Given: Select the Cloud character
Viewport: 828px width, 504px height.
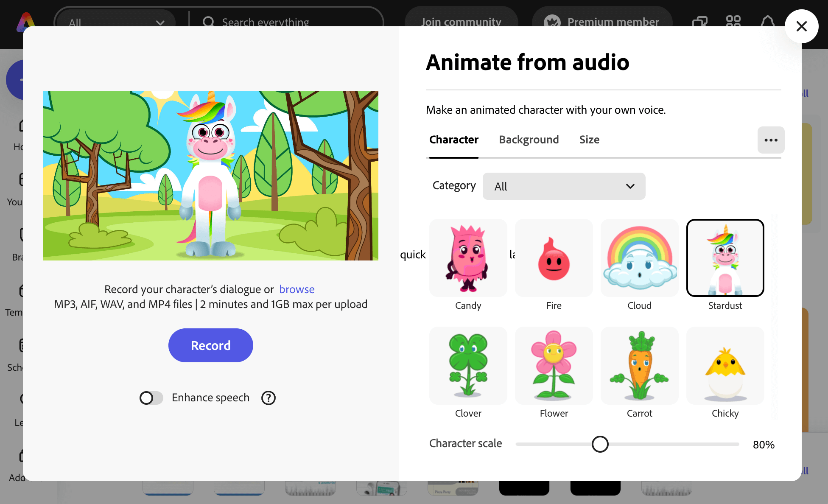Looking at the screenshot, I should pyautogui.click(x=639, y=258).
